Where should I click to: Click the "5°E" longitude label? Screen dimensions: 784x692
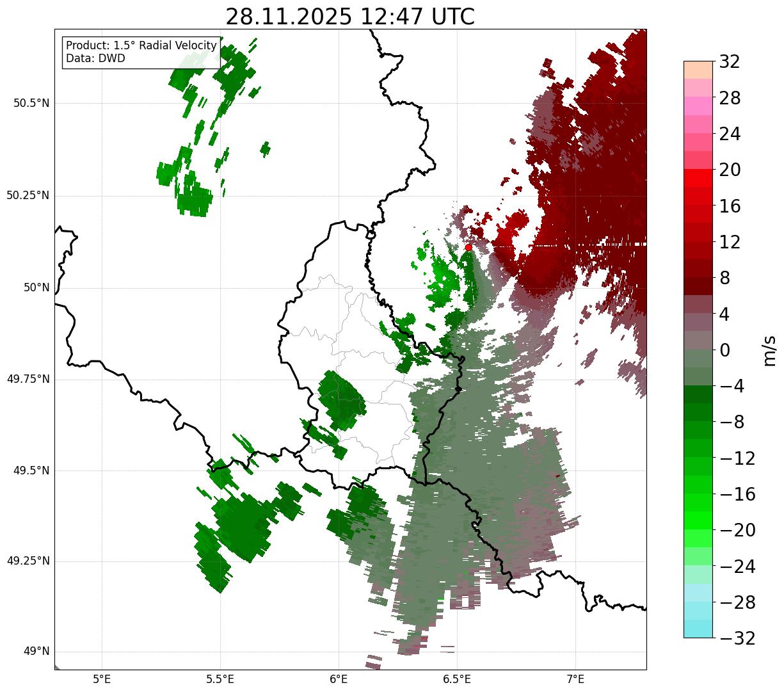click(102, 679)
